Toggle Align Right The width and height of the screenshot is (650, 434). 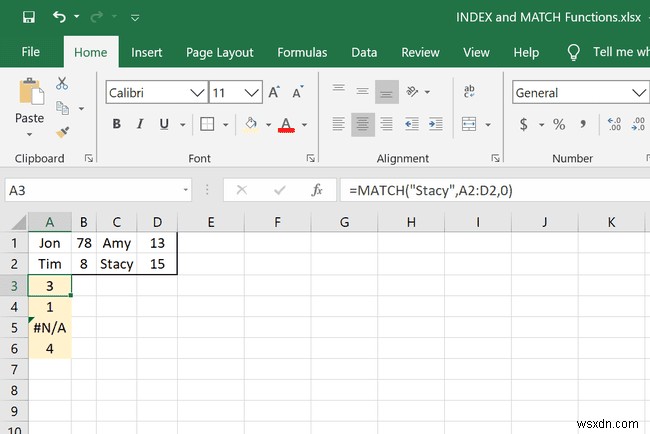[x=387, y=124]
